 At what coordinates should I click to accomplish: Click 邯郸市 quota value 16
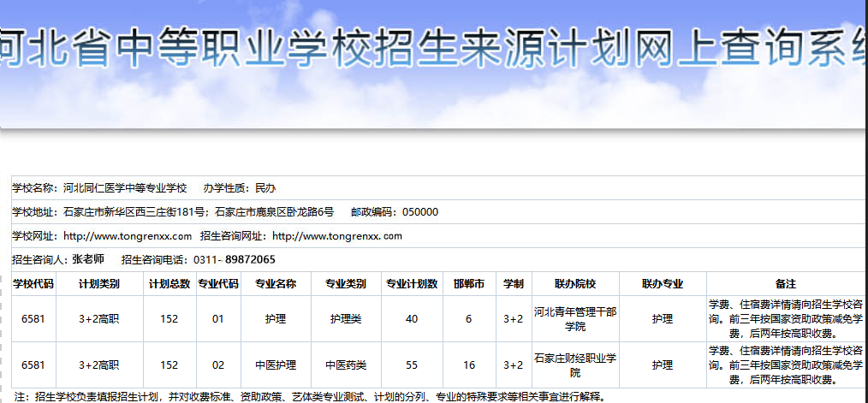[469, 365]
